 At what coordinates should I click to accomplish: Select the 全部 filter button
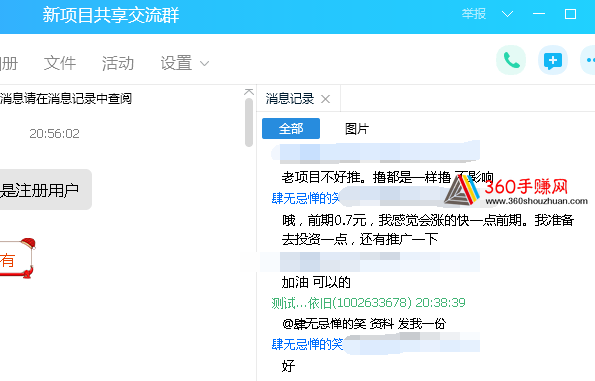(x=291, y=129)
